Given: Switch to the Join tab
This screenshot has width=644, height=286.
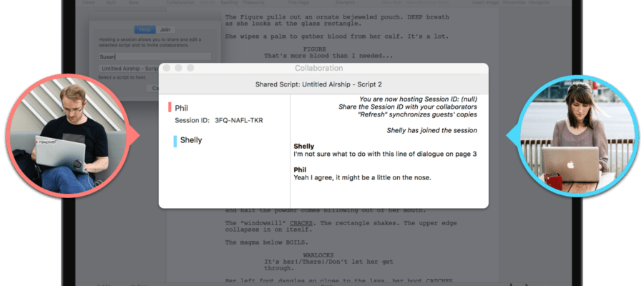Looking at the screenshot, I should tap(165, 29).
